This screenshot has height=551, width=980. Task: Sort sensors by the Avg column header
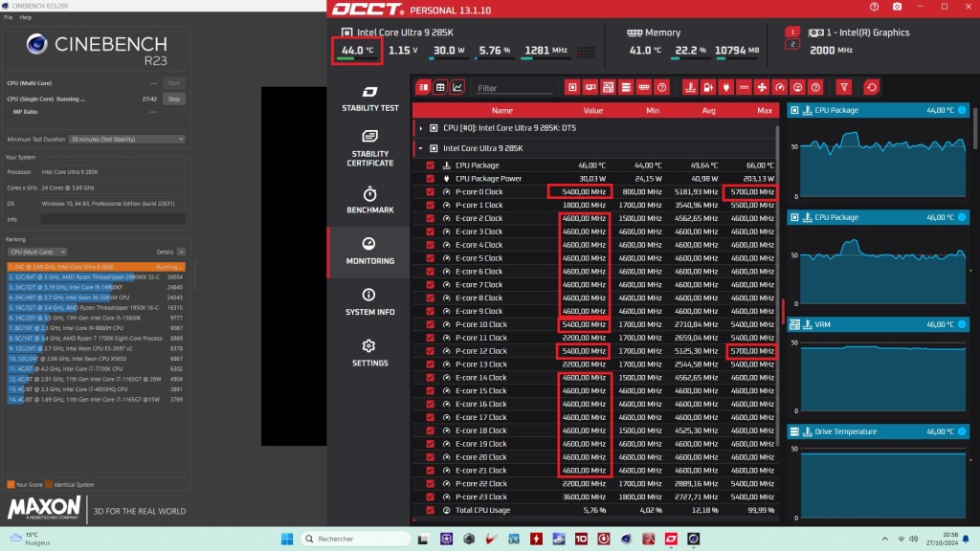(x=708, y=111)
